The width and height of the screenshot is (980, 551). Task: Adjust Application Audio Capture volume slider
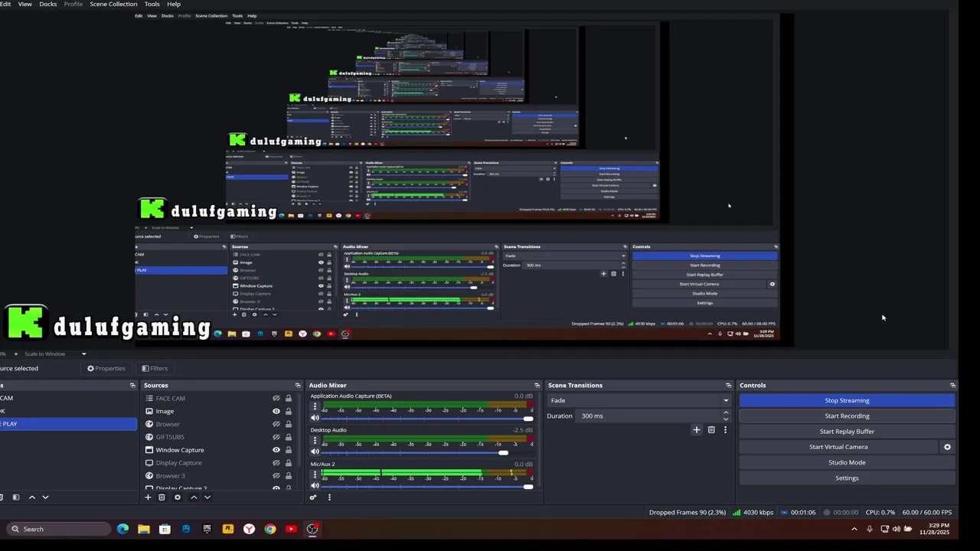tap(528, 419)
